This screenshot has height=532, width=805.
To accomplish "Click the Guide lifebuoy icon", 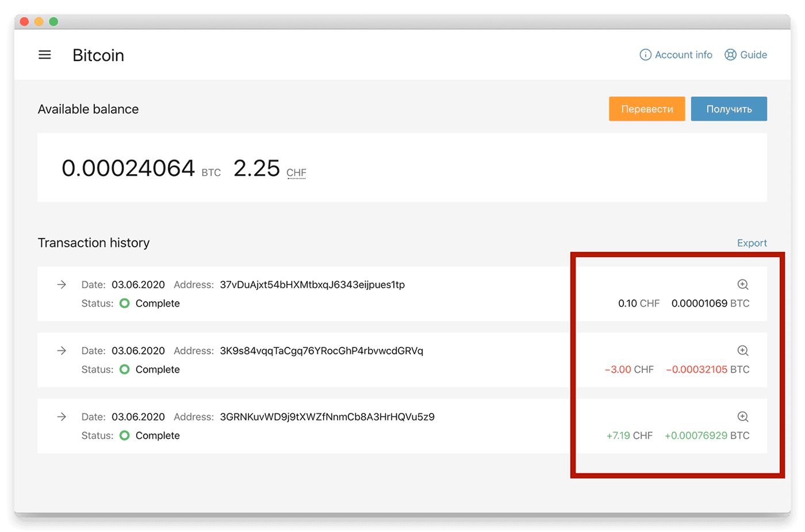I will click(x=730, y=55).
